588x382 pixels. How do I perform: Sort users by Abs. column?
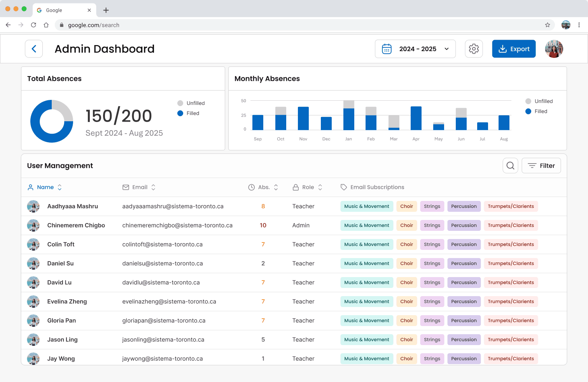[x=263, y=187]
